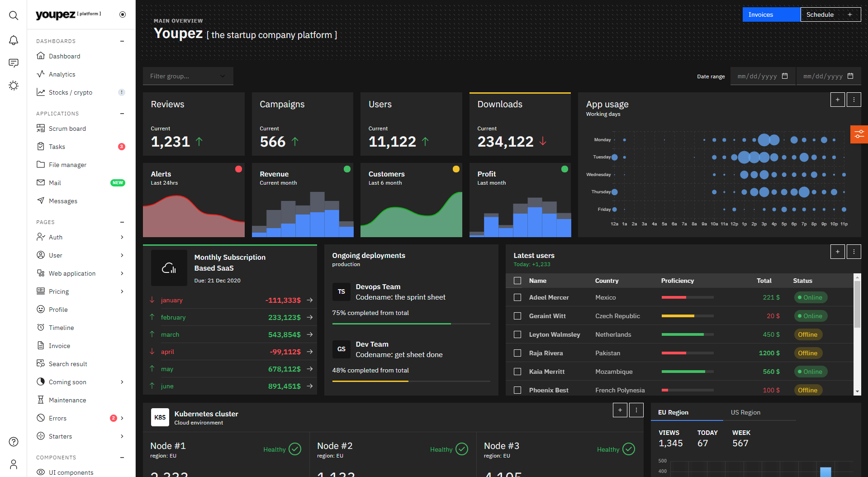The height and width of the screenshot is (477, 868).
Task: Click the Invoices button
Action: coord(760,14)
